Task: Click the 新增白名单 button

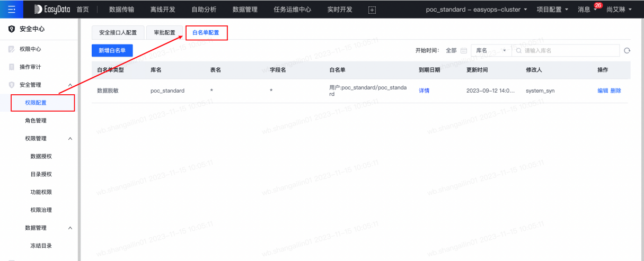Action: click(112, 50)
